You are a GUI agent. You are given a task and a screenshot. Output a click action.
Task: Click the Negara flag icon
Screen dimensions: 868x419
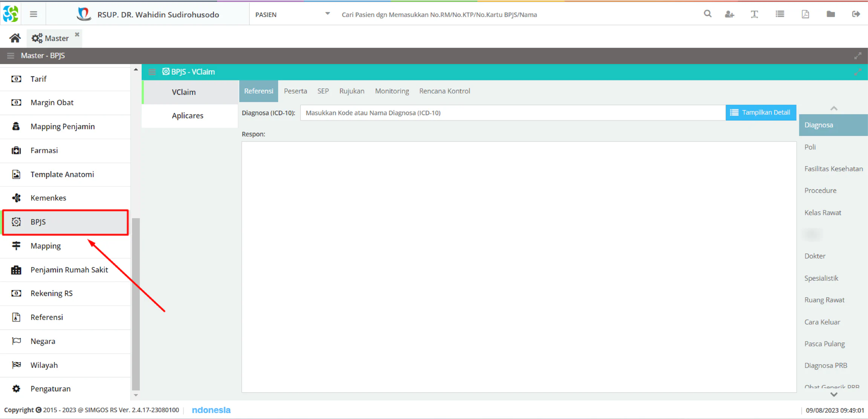[x=16, y=341]
